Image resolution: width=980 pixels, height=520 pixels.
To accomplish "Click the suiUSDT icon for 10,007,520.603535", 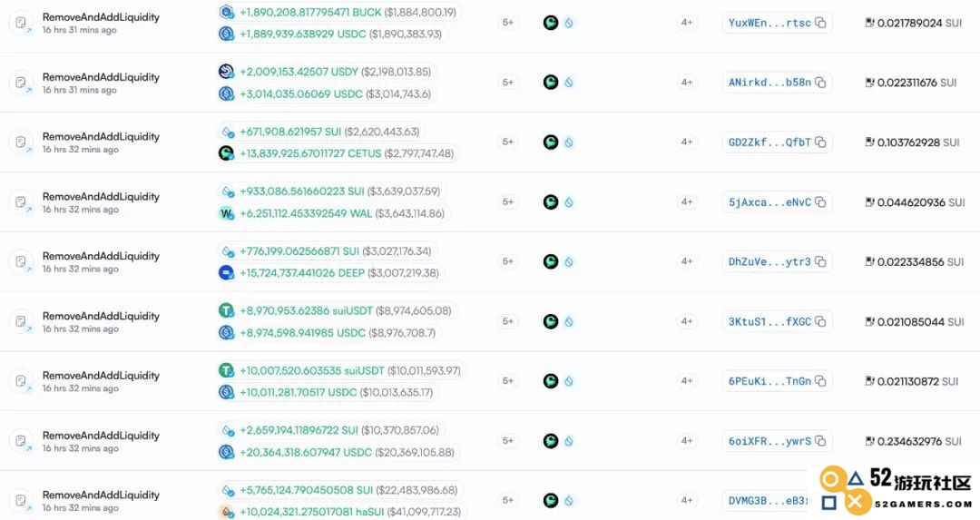I will point(226,370).
